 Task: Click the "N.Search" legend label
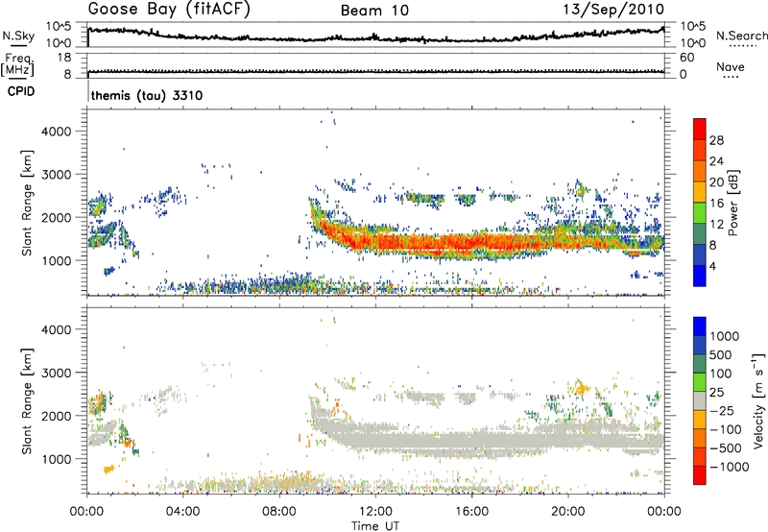[x=741, y=36]
